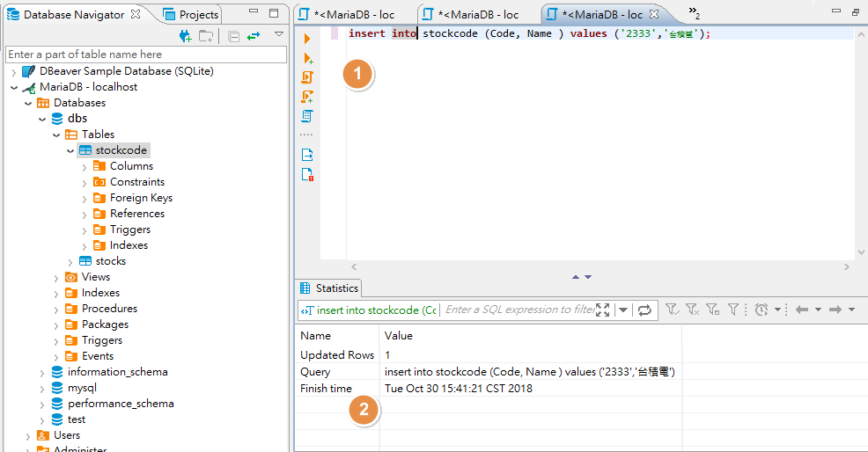Click the Updated Rows statistics row
The height and width of the screenshot is (452, 868).
pos(487,355)
